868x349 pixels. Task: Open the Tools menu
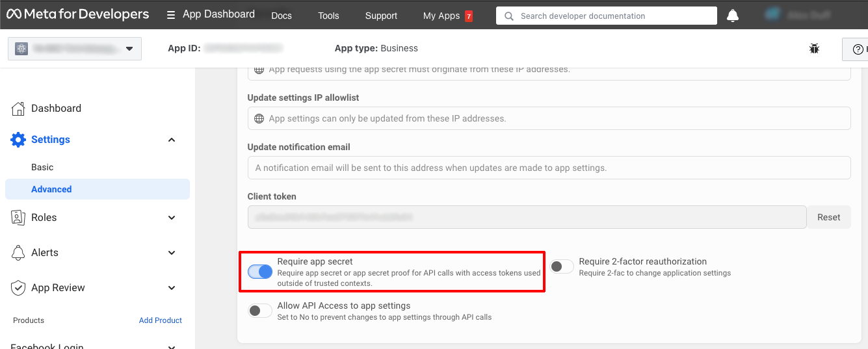tap(328, 16)
